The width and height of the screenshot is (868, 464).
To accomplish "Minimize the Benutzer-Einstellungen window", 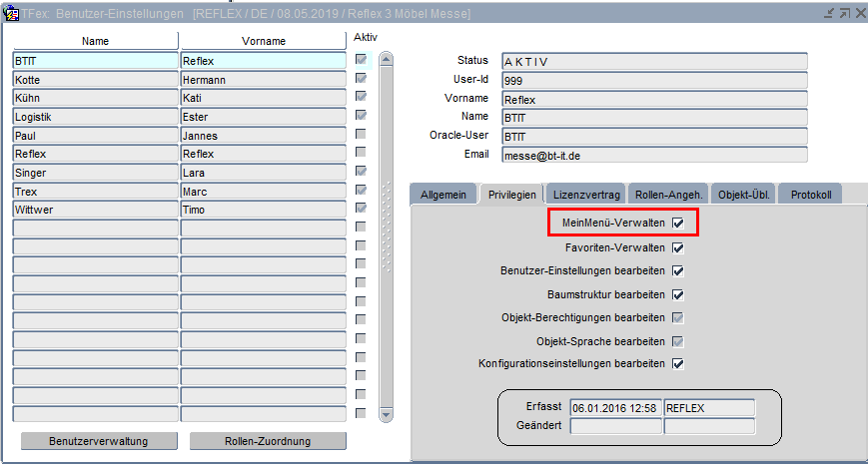I will point(828,13).
